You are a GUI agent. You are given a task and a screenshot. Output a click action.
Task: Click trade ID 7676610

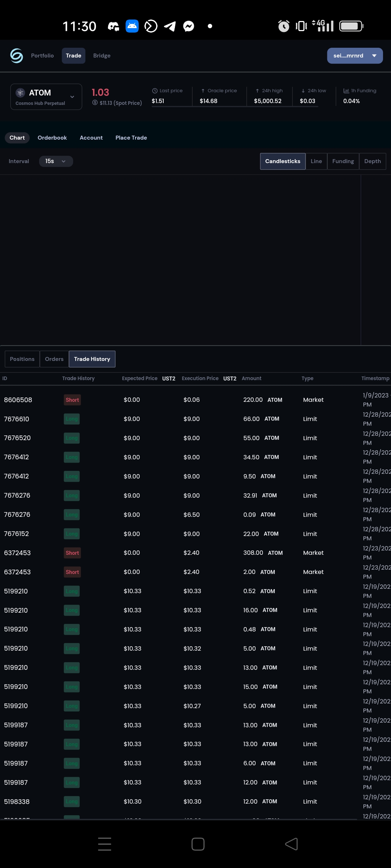[17, 419]
